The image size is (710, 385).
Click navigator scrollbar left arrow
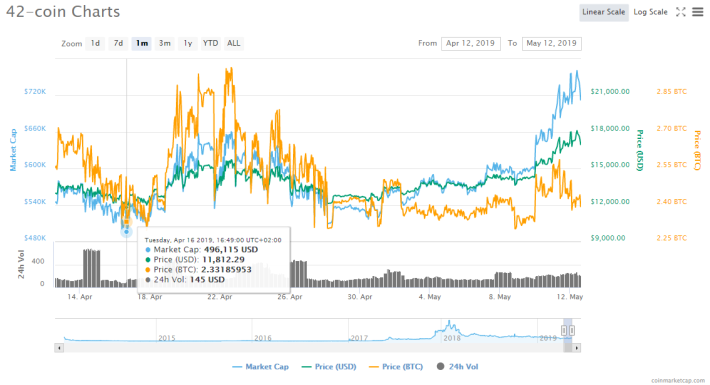[x=59, y=348]
